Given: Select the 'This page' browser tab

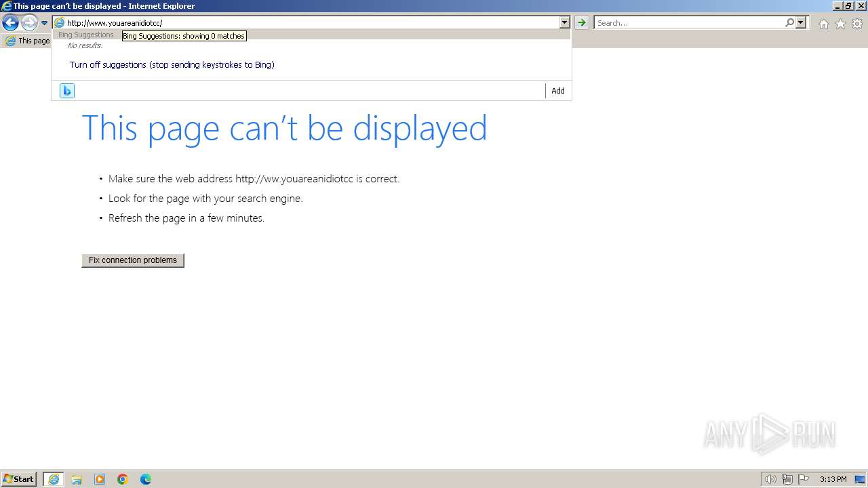Looking at the screenshot, I should [27, 41].
